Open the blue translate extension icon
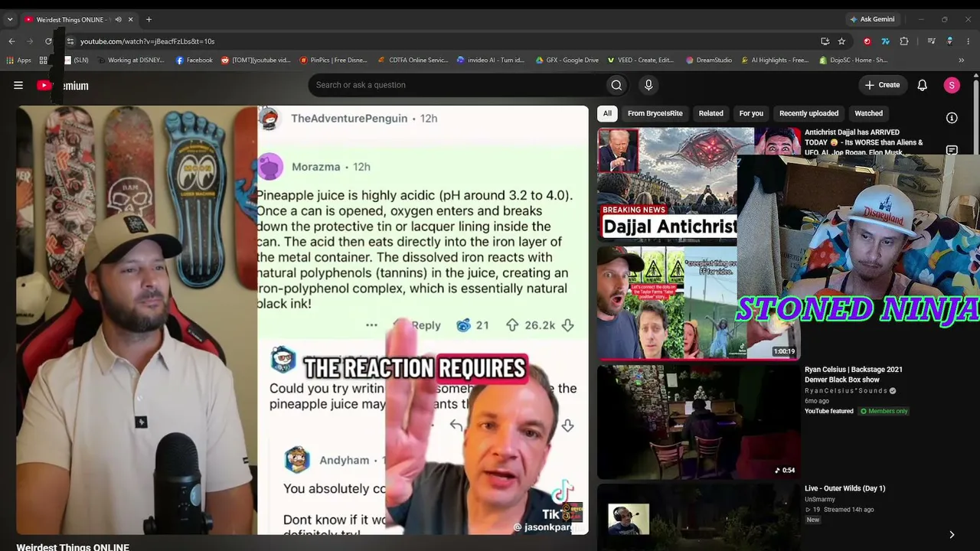Viewport: 980px width, 551px height. pos(885,41)
